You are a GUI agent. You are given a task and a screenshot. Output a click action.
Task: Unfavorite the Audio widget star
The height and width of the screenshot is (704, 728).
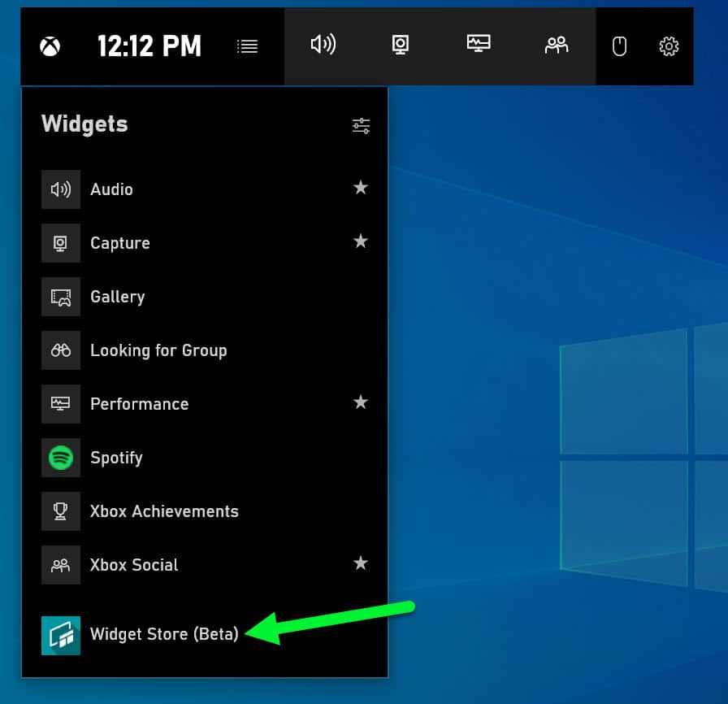click(x=361, y=188)
